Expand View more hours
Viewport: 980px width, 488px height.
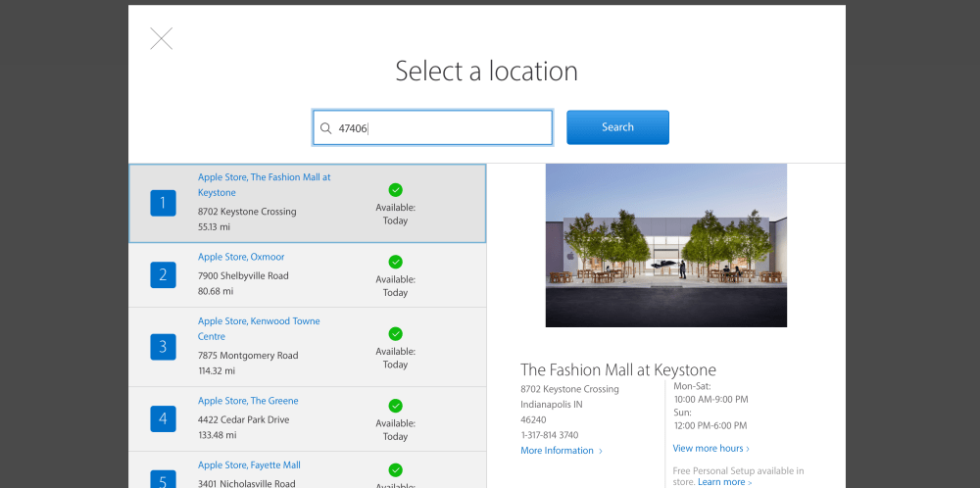pos(710,449)
